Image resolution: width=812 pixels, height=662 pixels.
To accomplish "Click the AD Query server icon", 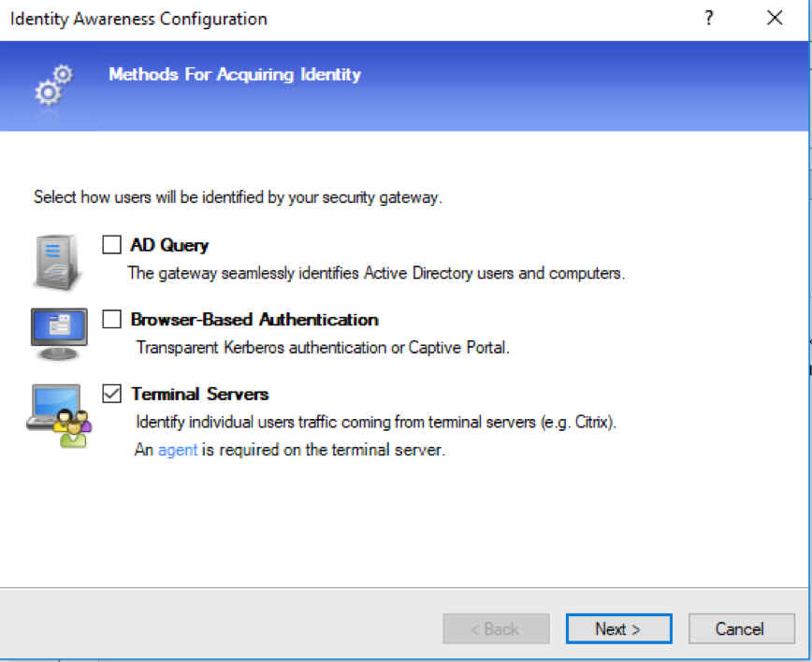I will pos(57,263).
